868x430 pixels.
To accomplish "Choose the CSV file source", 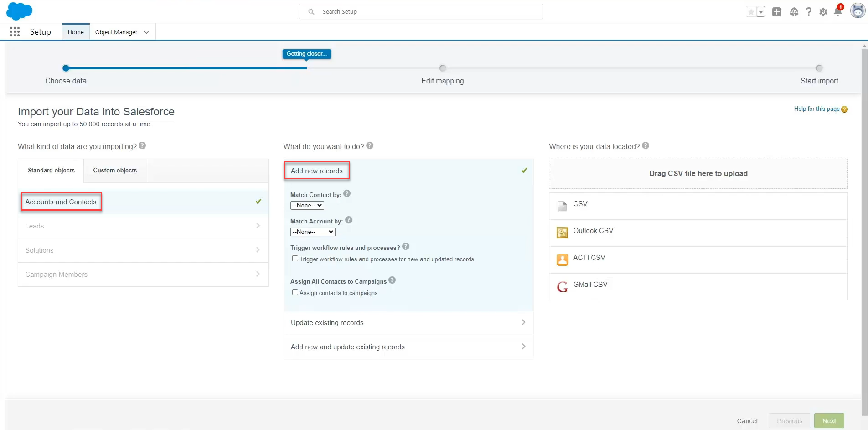I will pos(698,206).
